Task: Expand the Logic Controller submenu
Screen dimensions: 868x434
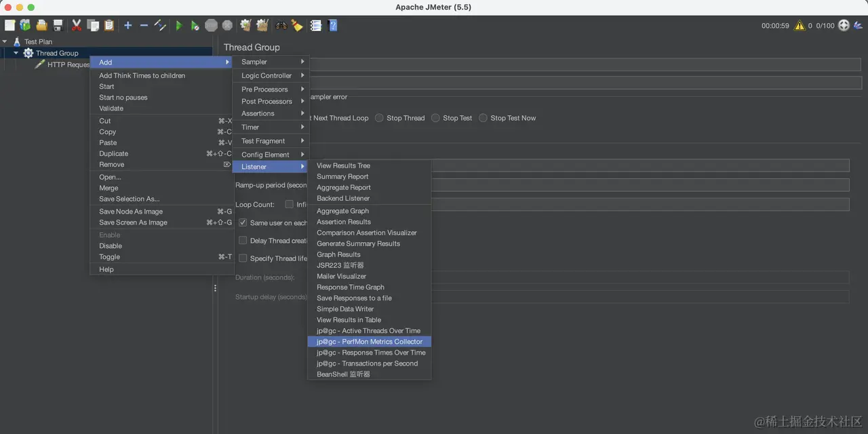Action: tap(271, 75)
